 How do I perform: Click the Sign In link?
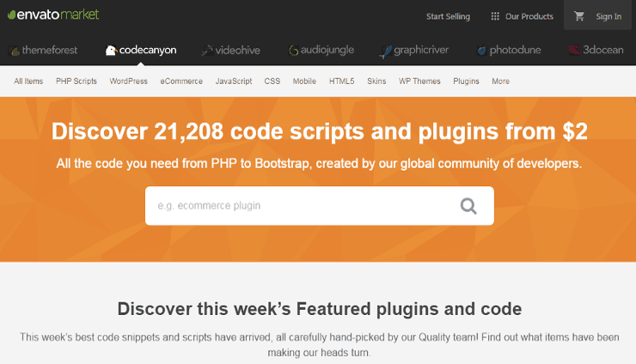click(x=608, y=16)
